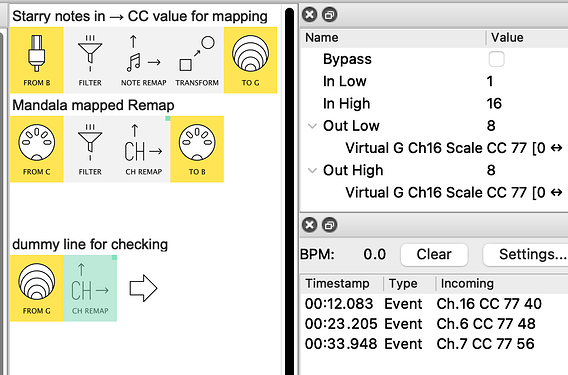Click the Timestamp column header
The image size is (568, 375).
click(342, 283)
